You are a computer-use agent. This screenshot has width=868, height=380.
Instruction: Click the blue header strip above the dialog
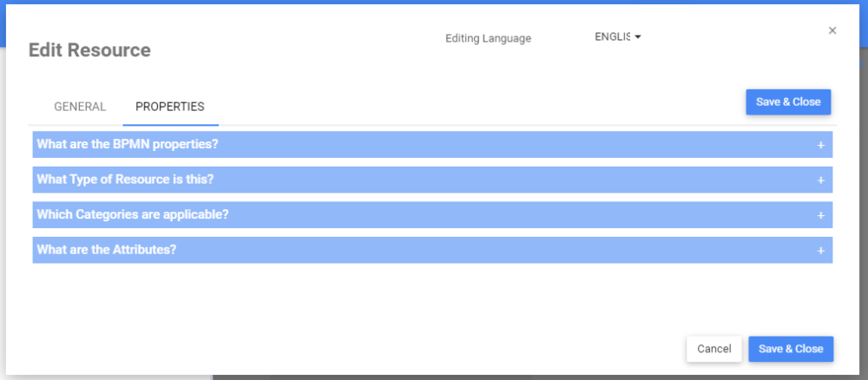click(434, 2)
